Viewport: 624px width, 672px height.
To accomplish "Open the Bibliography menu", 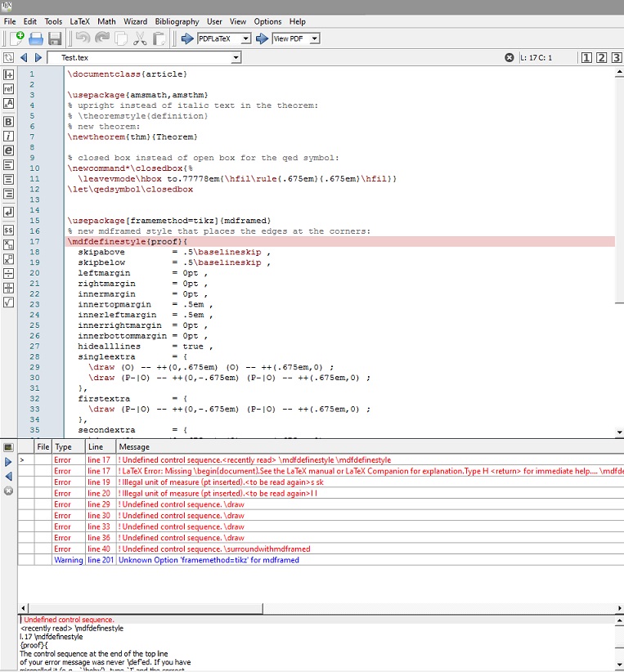I will [x=177, y=21].
